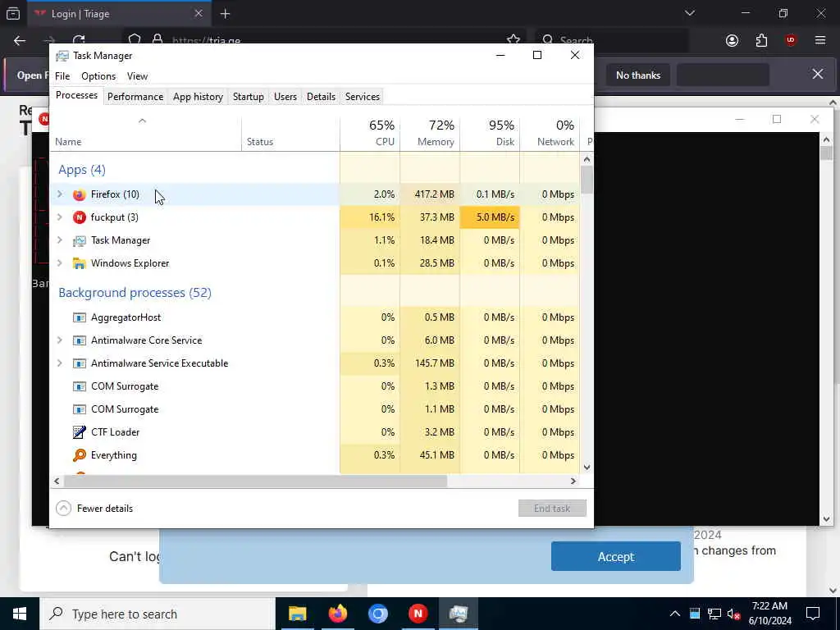Image resolution: width=840 pixels, height=630 pixels.
Task: Click the Windows Explorer folder icon in list
Action: 80,263
